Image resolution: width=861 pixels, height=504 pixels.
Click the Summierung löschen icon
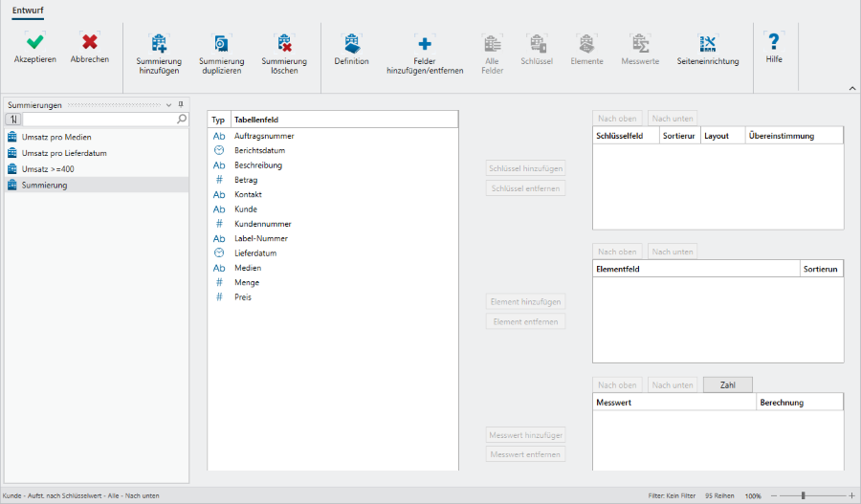pyautogui.click(x=284, y=43)
